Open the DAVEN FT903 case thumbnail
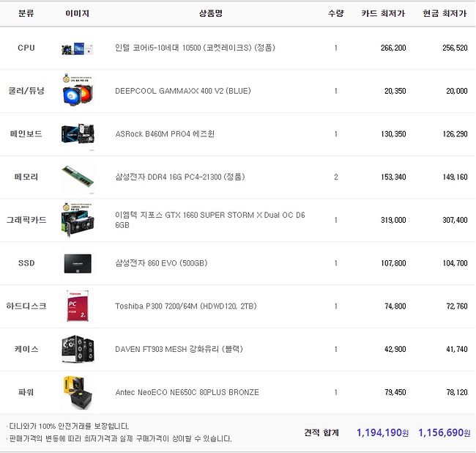This screenshot has height=453, width=476. 78,349
